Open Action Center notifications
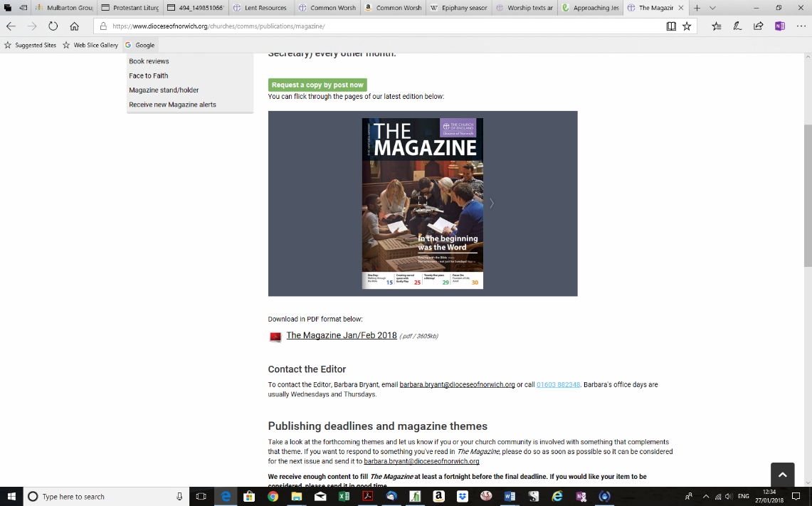Screen dimensions: 812x506 pyautogui.click(x=796, y=497)
